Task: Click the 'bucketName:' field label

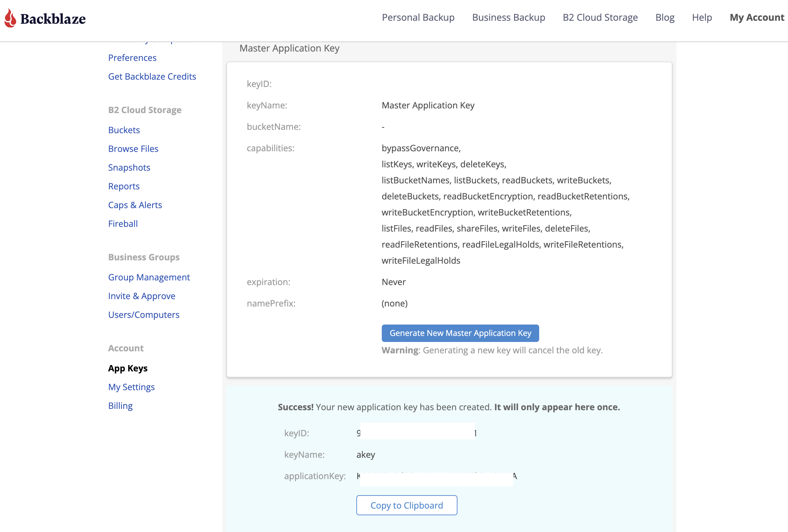Action: coord(273,127)
